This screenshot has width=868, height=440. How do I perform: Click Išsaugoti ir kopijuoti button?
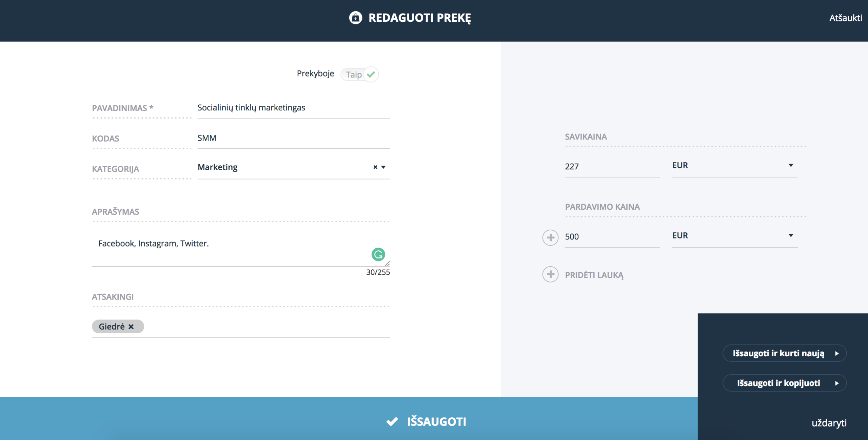pyautogui.click(x=785, y=383)
